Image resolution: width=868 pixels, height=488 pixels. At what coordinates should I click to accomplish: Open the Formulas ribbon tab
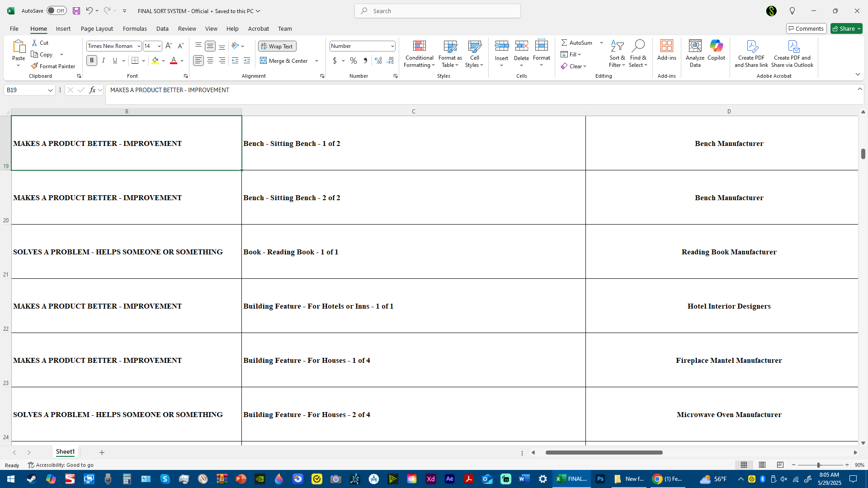point(135,28)
